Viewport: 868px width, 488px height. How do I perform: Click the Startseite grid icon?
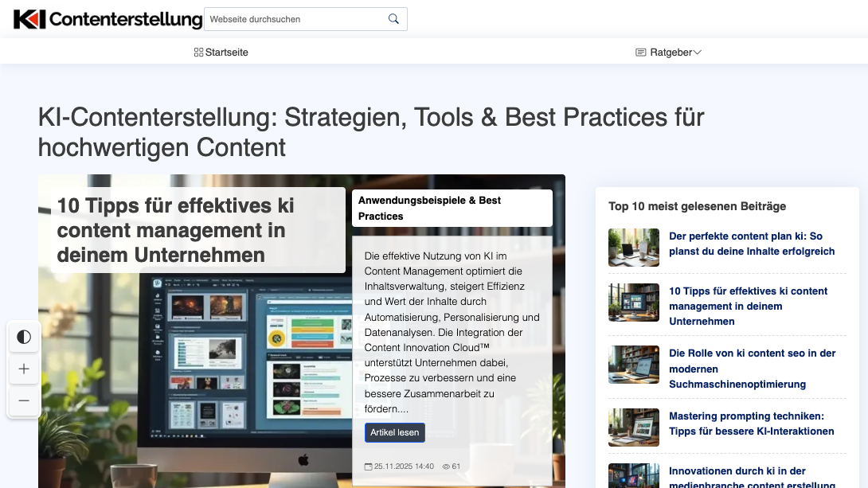coord(198,53)
